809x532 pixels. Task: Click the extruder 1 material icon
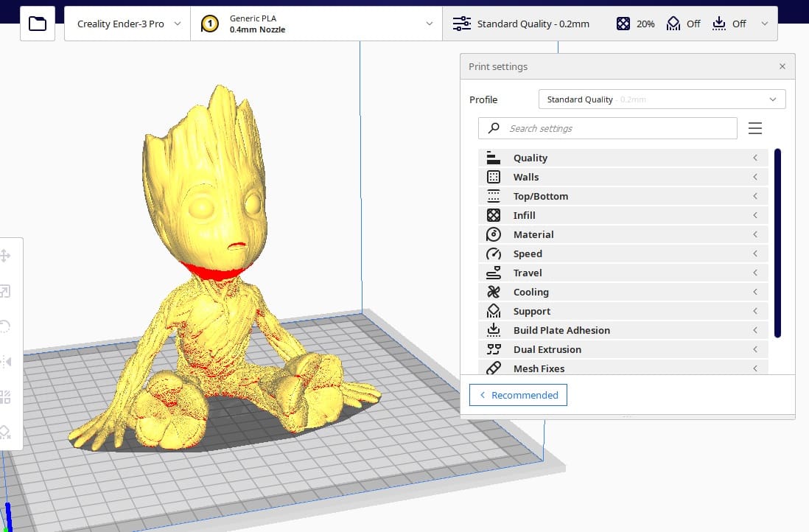click(x=209, y=24)
